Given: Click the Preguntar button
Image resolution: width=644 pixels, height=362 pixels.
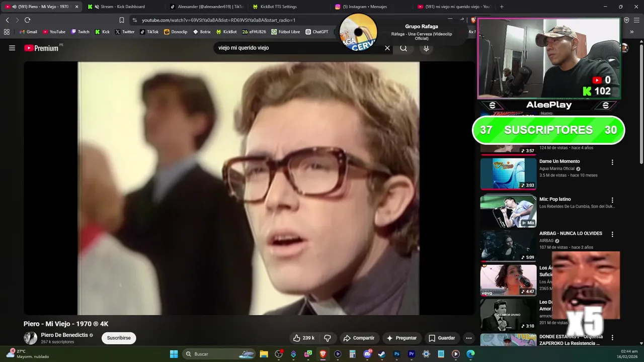Looking at the screenshot, I should click(x=401, y=338).
